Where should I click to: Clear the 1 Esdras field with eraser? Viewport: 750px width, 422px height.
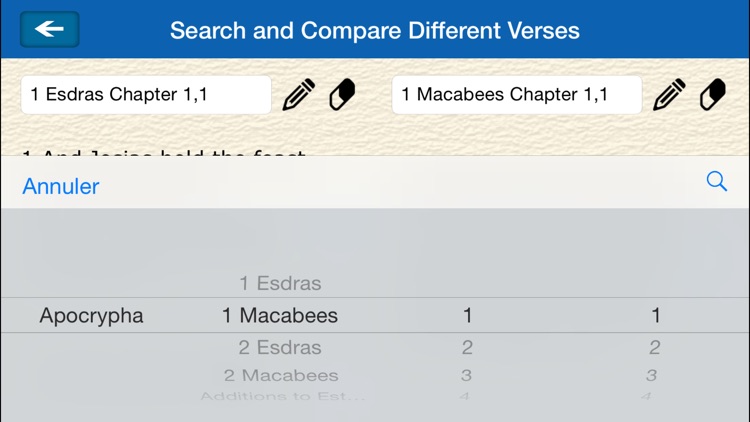[x=342, y=95]
